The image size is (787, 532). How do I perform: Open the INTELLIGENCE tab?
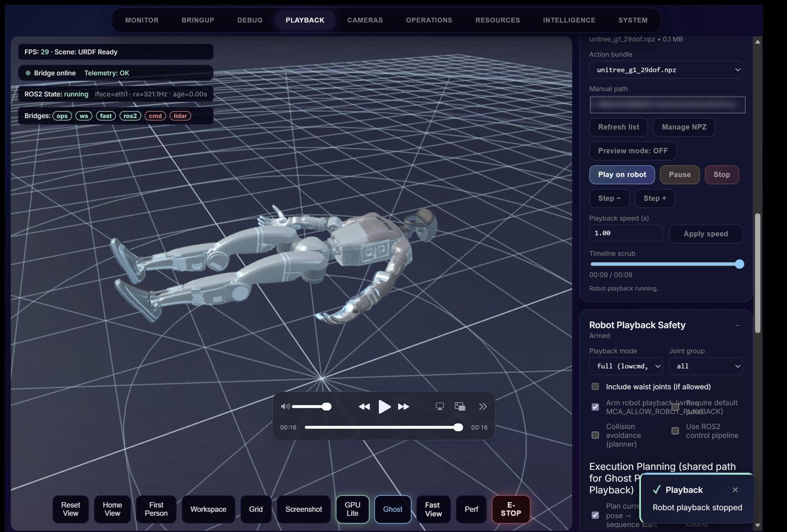click(x=569, y=20)
